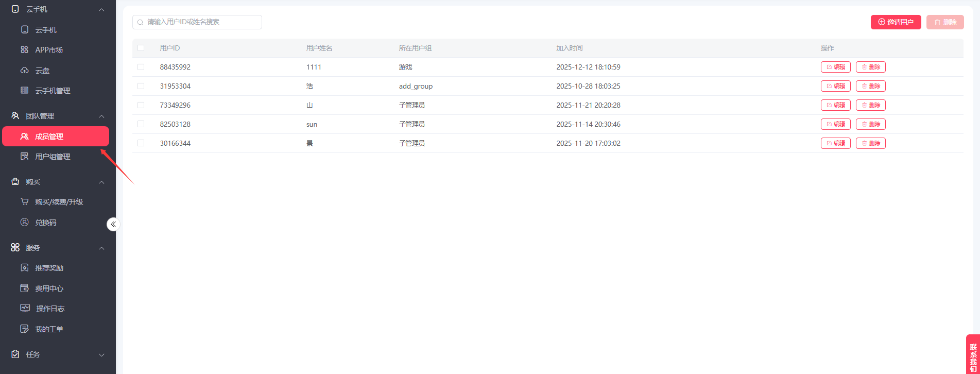Focus the user ID or name search field
Viewport: 980px width, 374px height.
coord(201,22)
